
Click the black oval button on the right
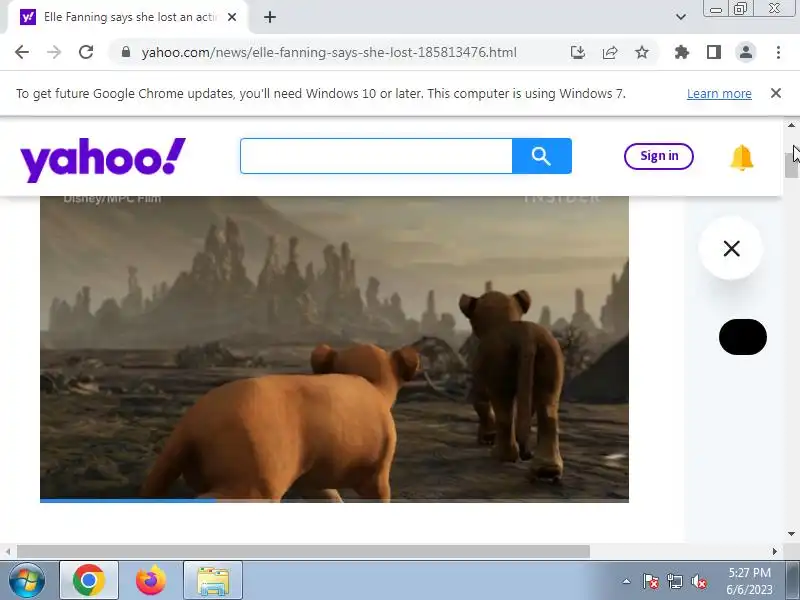tap(742, 337)
